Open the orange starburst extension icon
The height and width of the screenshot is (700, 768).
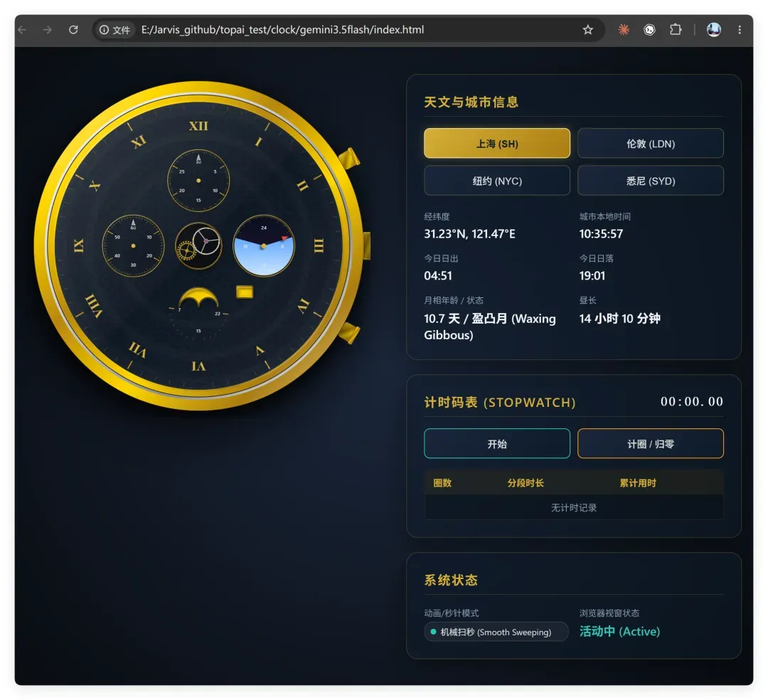pyautogui.click(x=624, y=30)
